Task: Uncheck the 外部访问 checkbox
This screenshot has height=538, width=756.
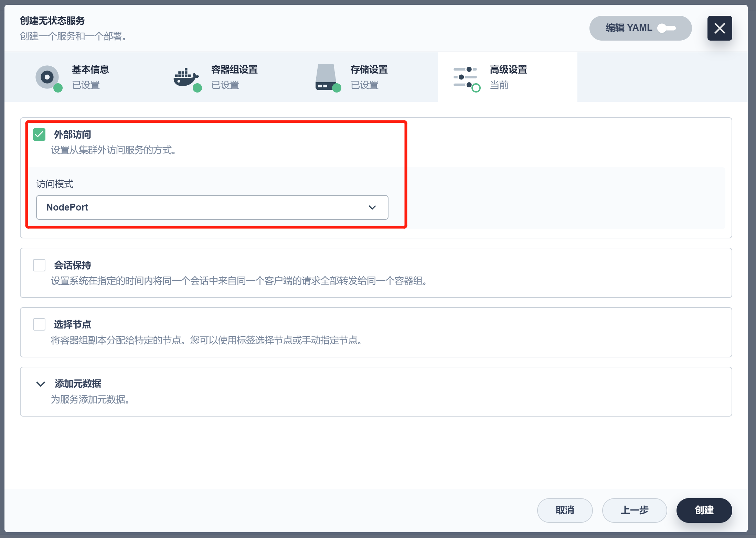Action: tap(39, 134)
